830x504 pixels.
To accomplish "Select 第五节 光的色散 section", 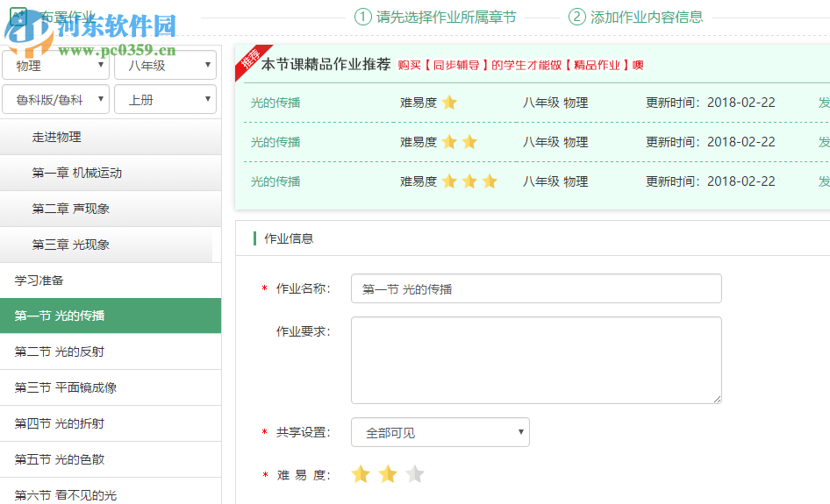I will (x=111, y=459).
